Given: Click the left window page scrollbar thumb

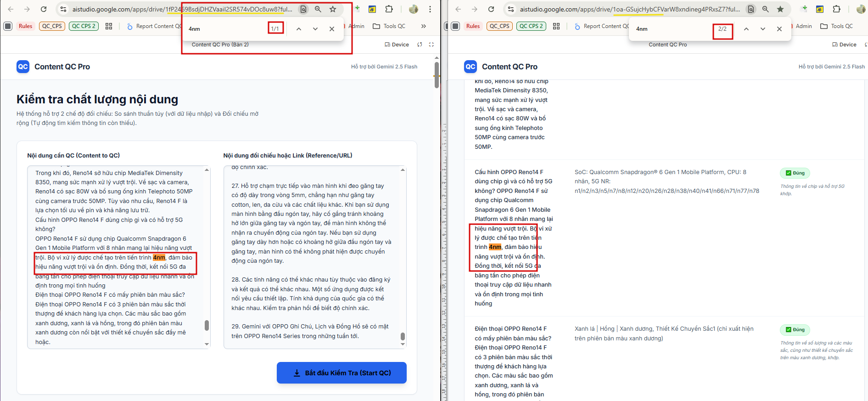Looking at the screenshot, I should point(437,75).
